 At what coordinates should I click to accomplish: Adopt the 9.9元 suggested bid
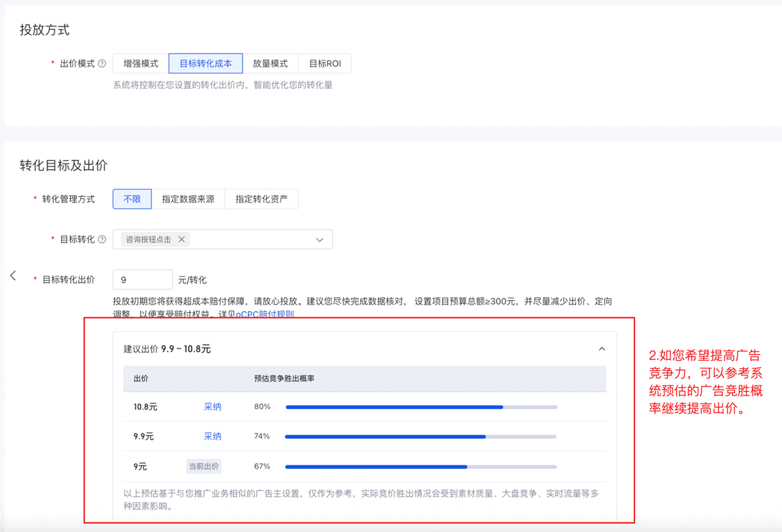[213, 436]
